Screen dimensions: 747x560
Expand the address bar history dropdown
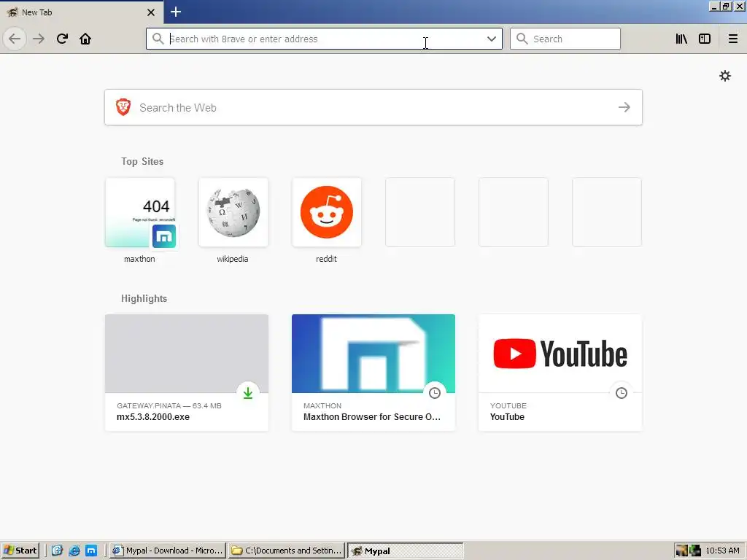pyautogui.click(x=492, y=39)
